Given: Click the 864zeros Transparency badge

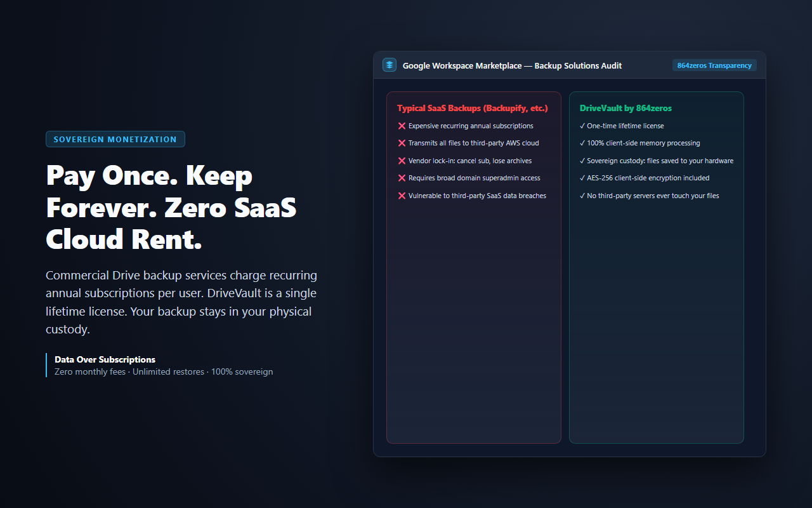Looking at the screenshot, I should pyautogui.click(x=714, y=65).
